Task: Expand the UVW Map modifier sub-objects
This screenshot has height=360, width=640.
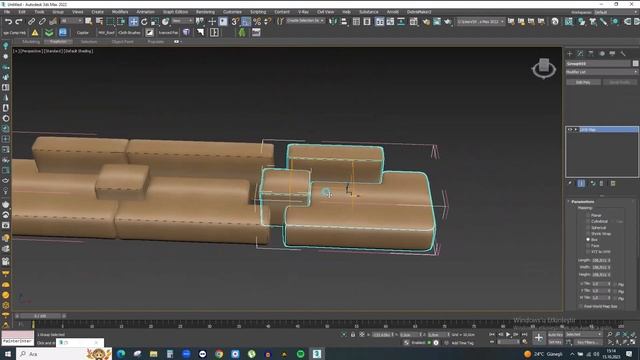Action: coord(576,129)
